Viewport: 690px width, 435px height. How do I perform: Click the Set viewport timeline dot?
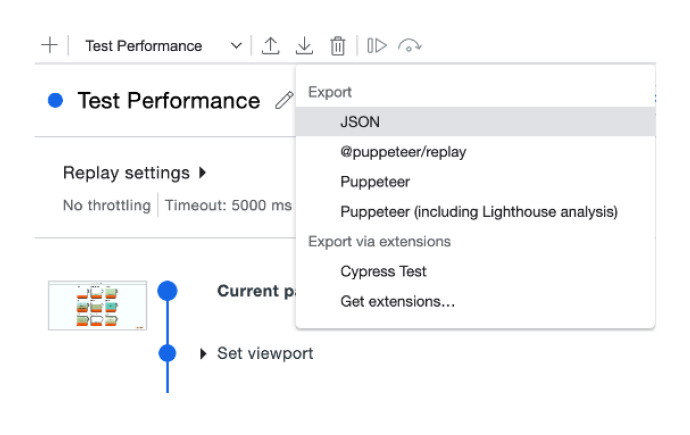coord(168,353)
